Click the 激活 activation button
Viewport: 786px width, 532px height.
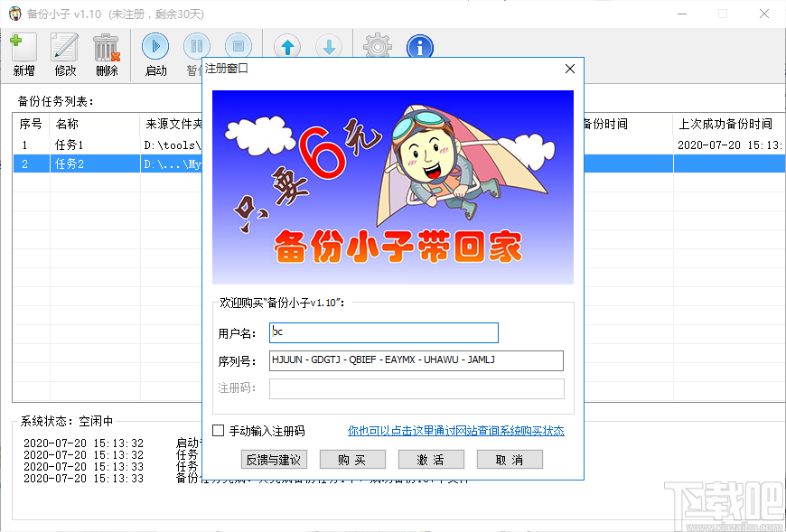coord(431,459)
